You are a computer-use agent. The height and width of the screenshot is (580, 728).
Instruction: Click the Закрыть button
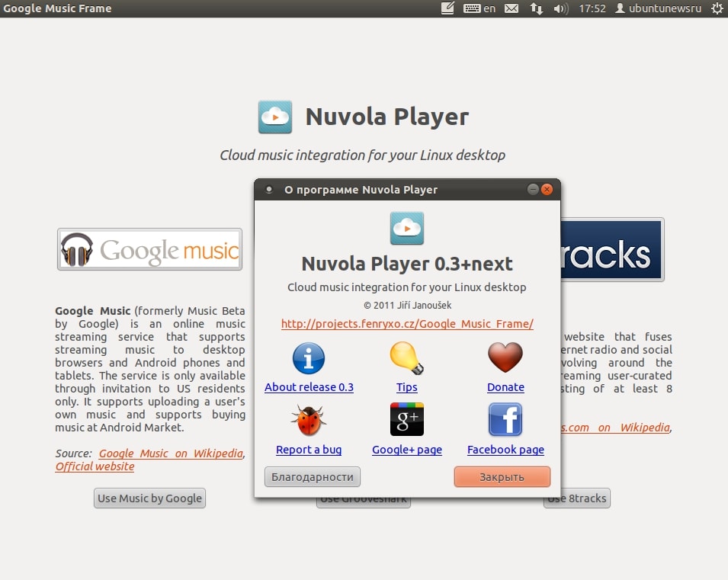[x=502, y=477]
